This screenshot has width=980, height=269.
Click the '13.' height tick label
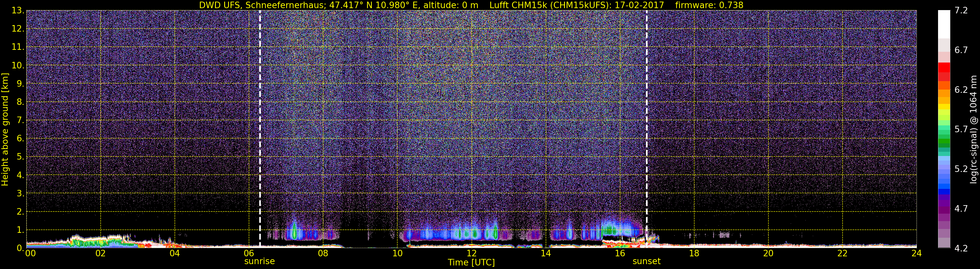click(18, 11)
